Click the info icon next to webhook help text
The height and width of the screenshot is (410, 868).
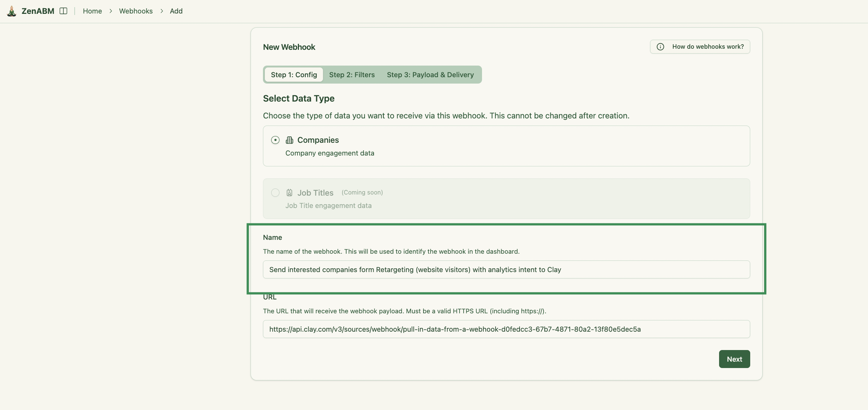[660, 46]
